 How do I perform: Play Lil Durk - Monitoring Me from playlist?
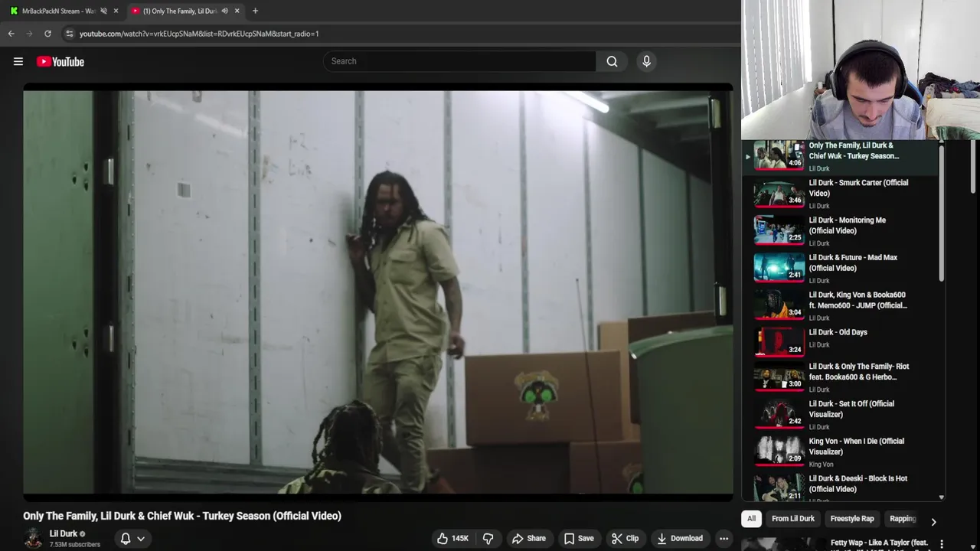839,231
